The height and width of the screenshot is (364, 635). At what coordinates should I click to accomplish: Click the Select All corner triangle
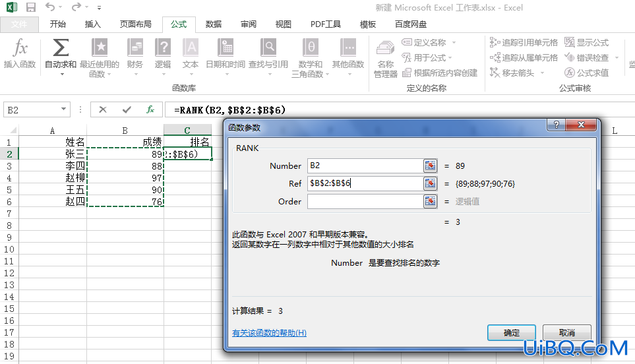(x=13, y=131)
